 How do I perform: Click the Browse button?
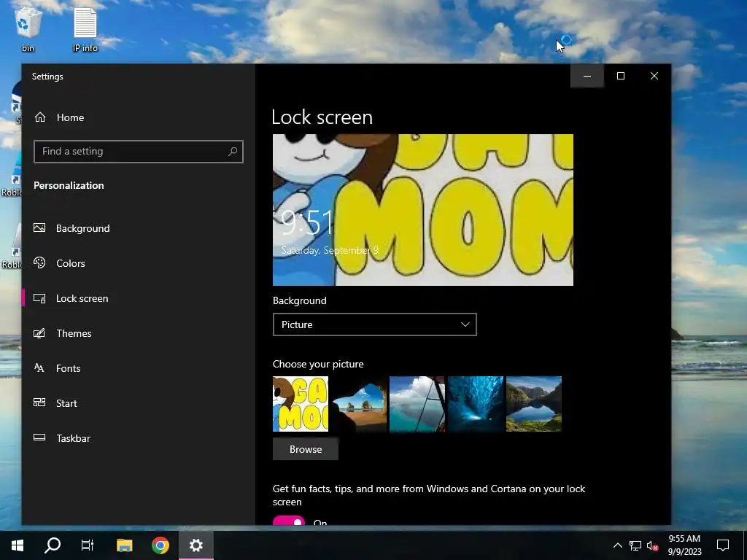(306, 449)
